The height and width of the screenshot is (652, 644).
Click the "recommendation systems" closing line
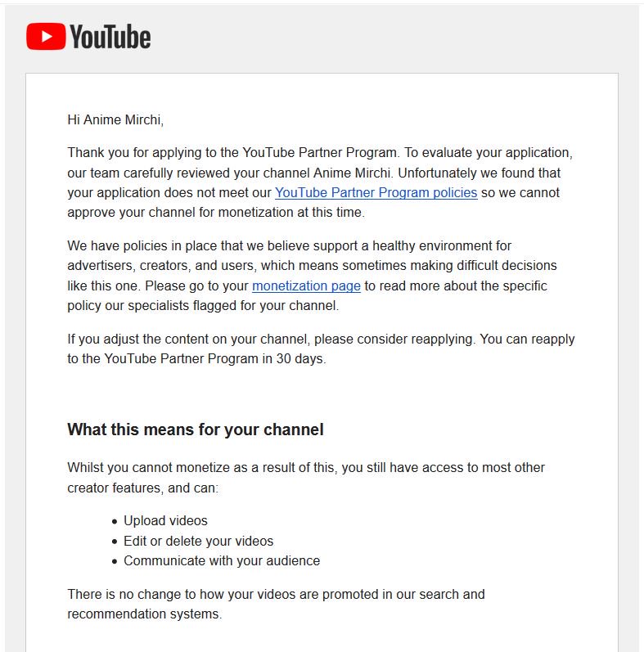pos(145,614)
